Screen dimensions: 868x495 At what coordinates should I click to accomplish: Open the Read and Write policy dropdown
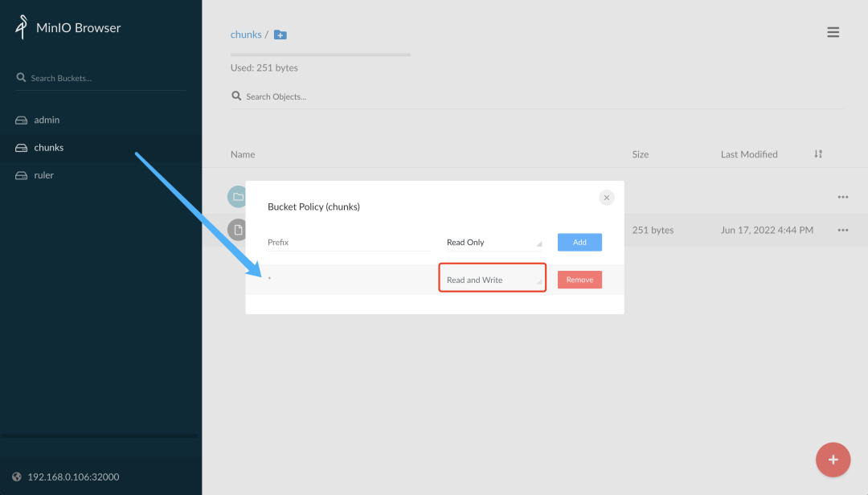click(x=493, y=280)
